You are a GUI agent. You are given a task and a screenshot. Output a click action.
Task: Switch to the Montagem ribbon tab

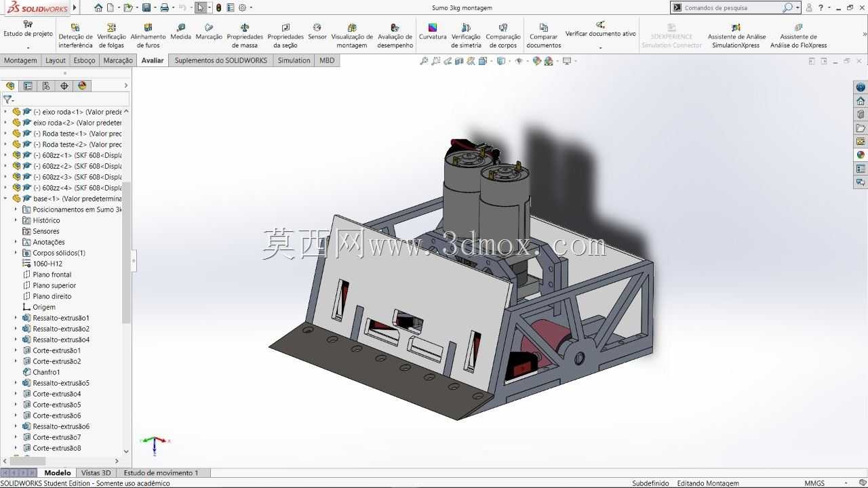click(20, 60)
